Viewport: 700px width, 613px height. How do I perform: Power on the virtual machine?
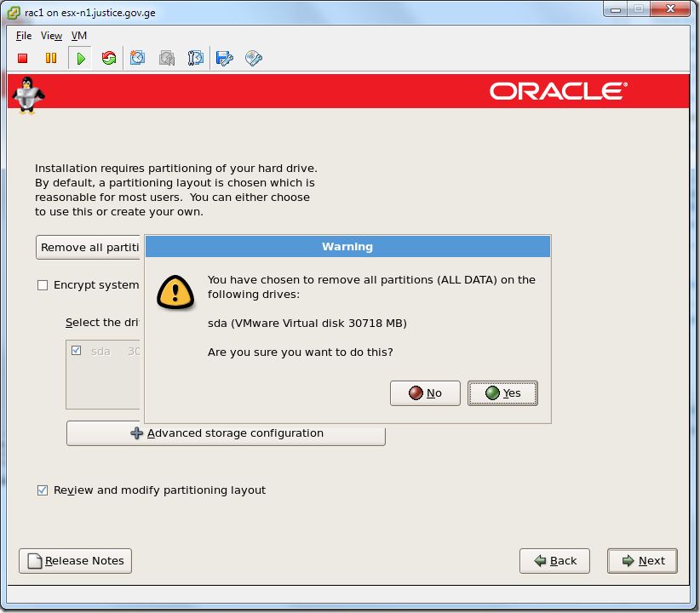pyautogui.click(x=79, y=58)
